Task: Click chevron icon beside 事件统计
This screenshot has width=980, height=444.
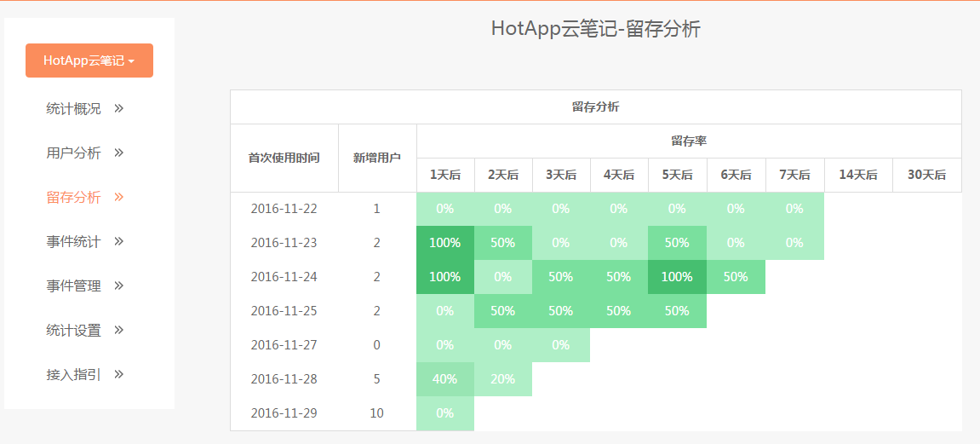Action: (x=119, y=241)
